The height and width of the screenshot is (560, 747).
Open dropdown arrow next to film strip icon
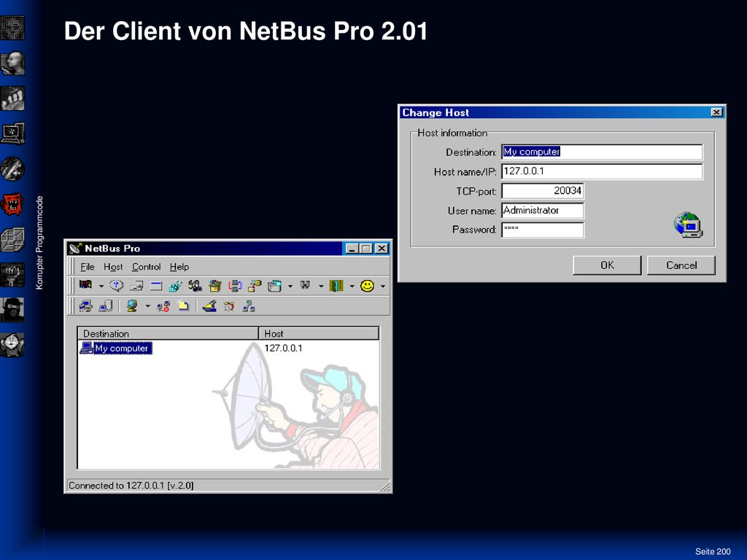[x=101, y=286]
